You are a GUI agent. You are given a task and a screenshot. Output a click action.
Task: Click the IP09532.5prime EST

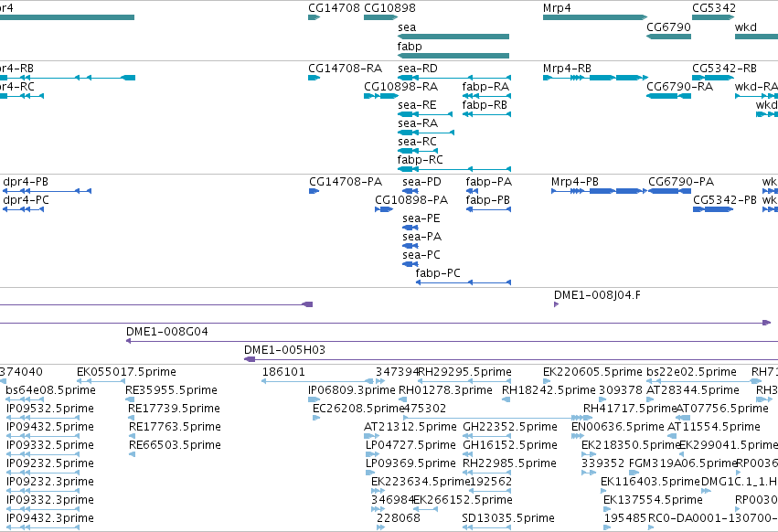click(x=42, y=418)
